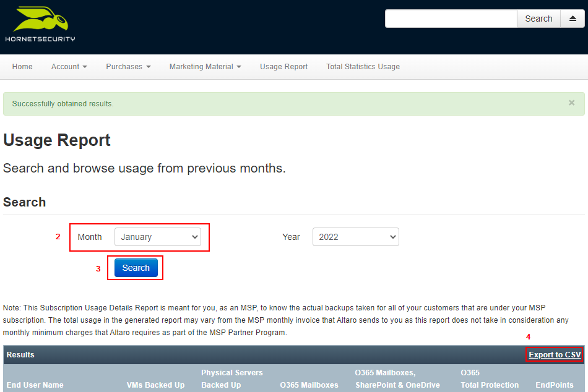Screen dimensions: 588x392
Task: Click the End User Name column header
Action: (x=35, y=385)
